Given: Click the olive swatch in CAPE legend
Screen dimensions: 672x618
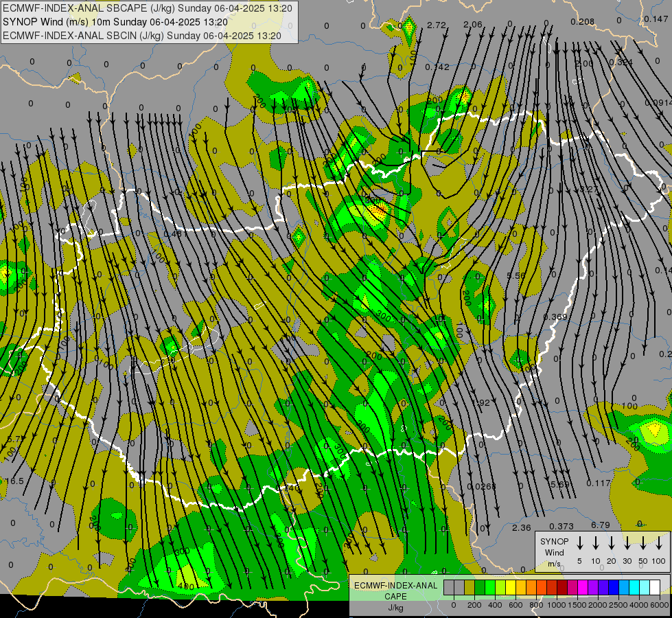Looking at the screenshot, I should (x=470, y=588).
